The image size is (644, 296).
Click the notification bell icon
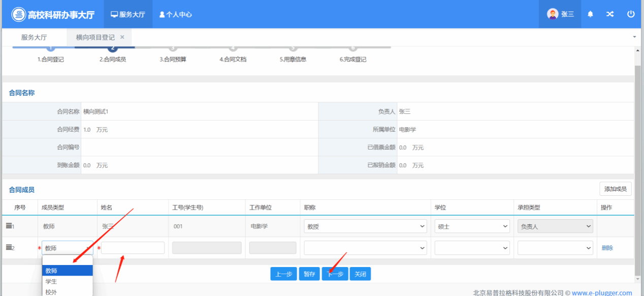coord(590,14)
